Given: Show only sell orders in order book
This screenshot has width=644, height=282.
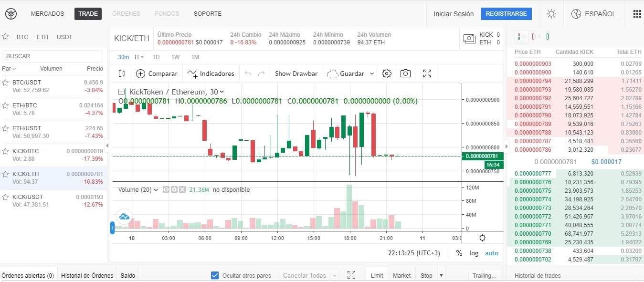Looking at the screenshot, I should [x=536, y=36].
